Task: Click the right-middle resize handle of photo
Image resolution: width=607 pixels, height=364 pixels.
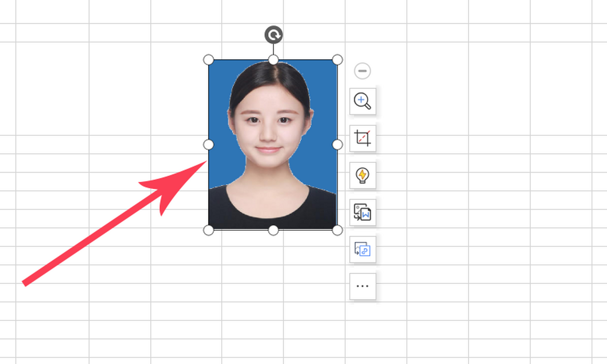Action: 337,144
